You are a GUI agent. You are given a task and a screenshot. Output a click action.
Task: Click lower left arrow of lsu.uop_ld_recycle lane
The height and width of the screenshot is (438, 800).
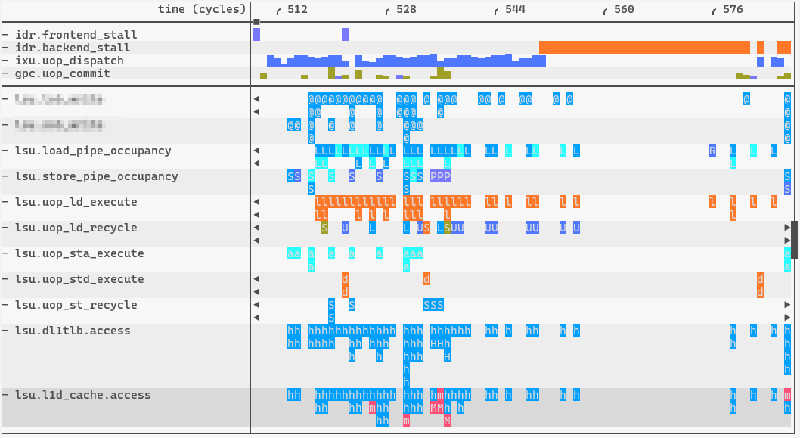257,240
